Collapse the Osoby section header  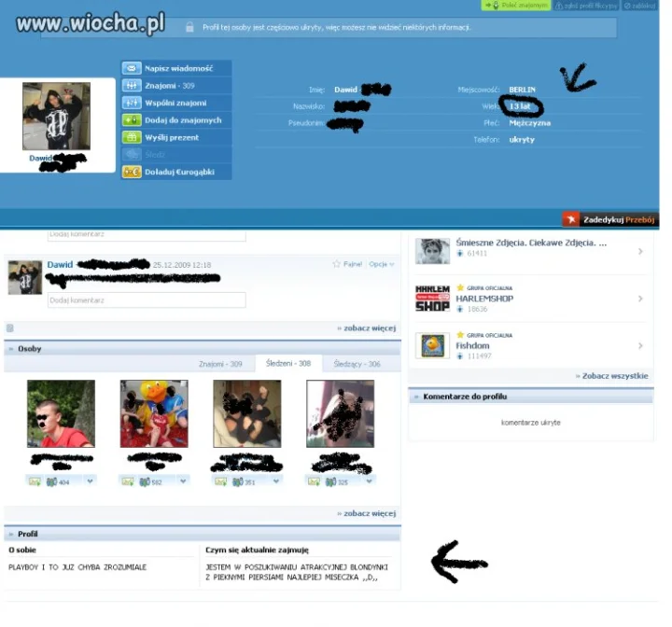[203, 348]
